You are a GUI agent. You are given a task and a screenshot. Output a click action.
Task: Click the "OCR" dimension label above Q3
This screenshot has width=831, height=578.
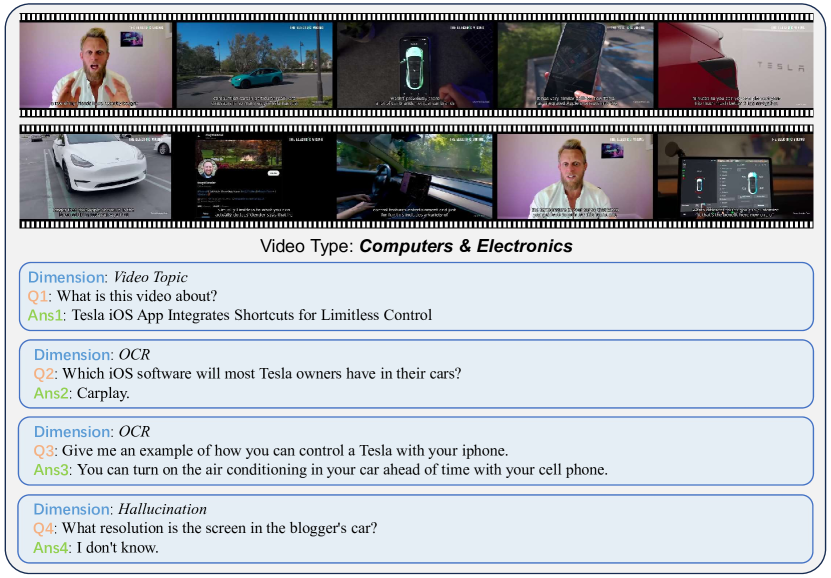[x=134, y=432]
